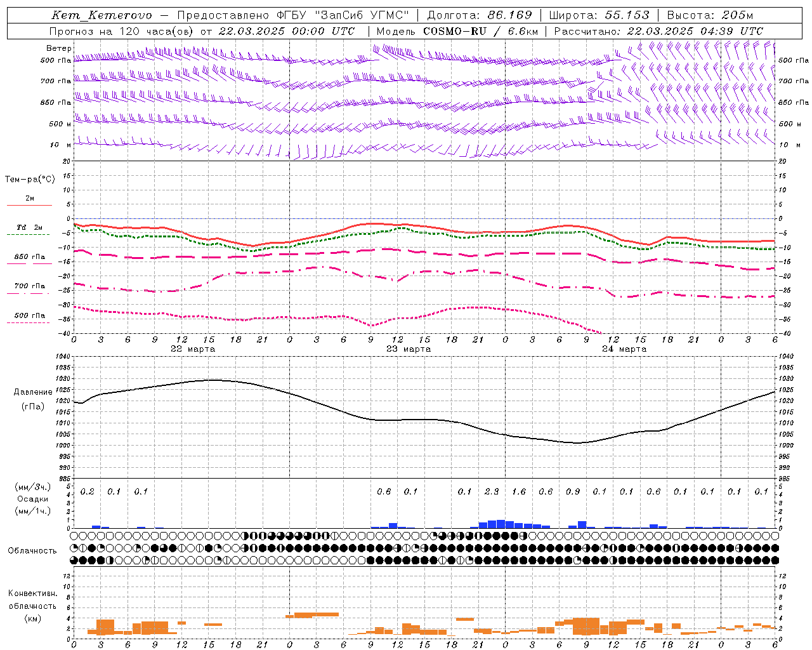The width and height of the screenshot is (812, 650).
Task: Click the Прогноз на 120 часа(ов) text
Action: pos(121,31)
